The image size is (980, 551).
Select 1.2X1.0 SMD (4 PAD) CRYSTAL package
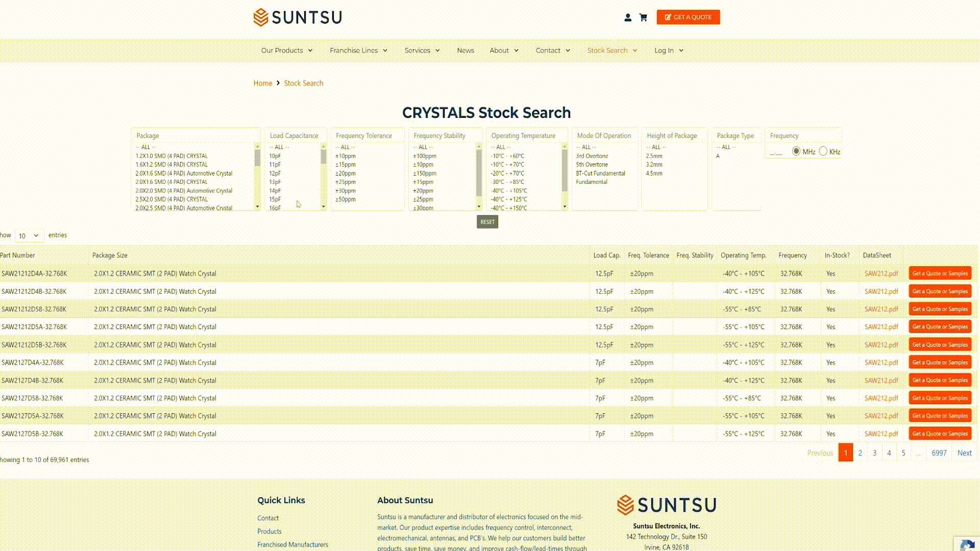point(171,156)
